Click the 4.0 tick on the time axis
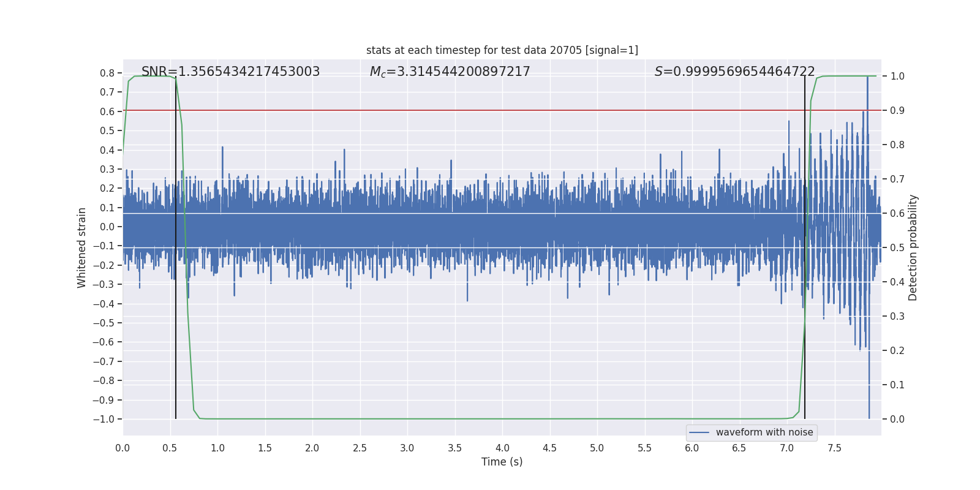 502,448
